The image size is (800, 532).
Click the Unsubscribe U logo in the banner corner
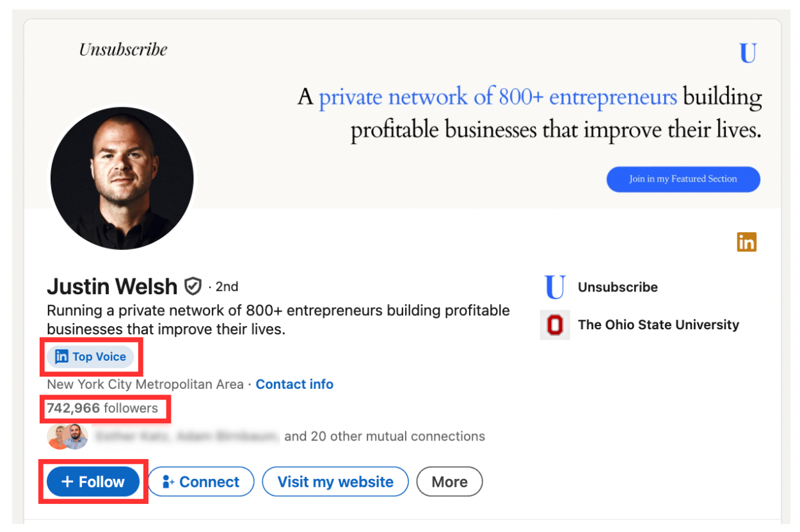(x=748, y=54)
